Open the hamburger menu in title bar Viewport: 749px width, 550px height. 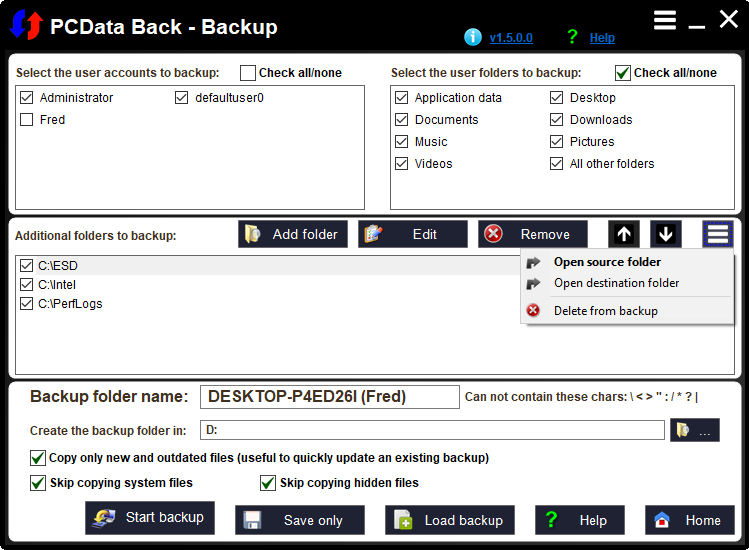click(665, 20)
